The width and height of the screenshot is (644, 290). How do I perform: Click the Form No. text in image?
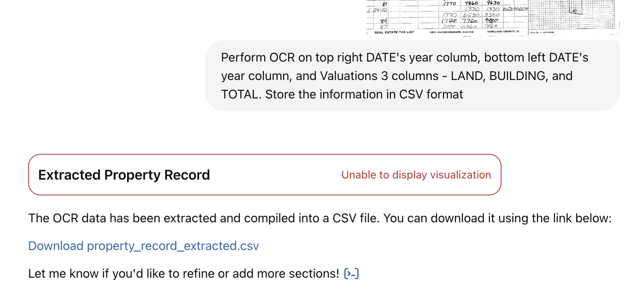pyautogui.click(x=542, y=32)
